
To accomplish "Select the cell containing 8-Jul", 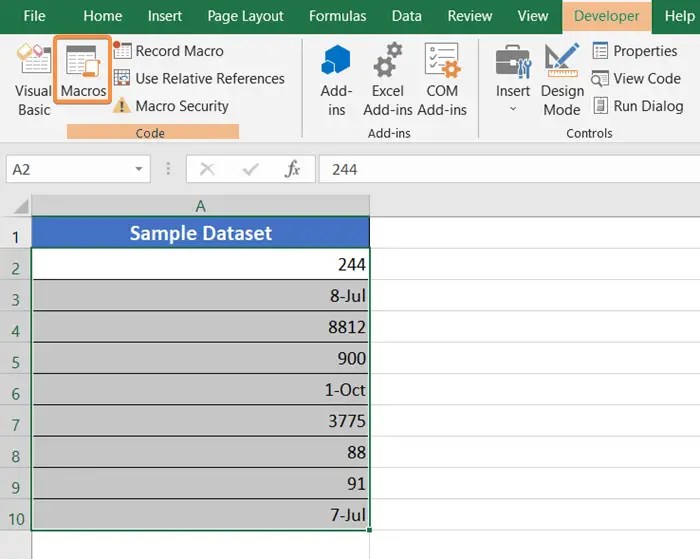I will (x=200, y=296).
